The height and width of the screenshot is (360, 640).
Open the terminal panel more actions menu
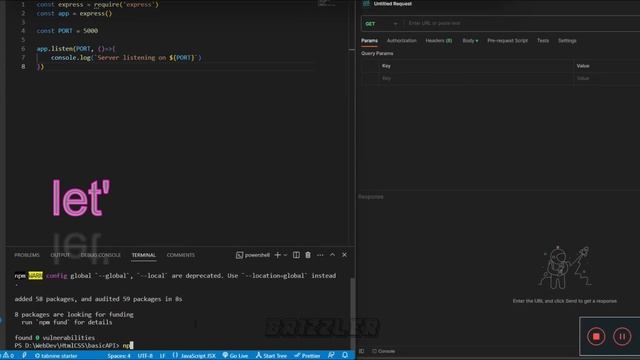[x=320, y=255]
